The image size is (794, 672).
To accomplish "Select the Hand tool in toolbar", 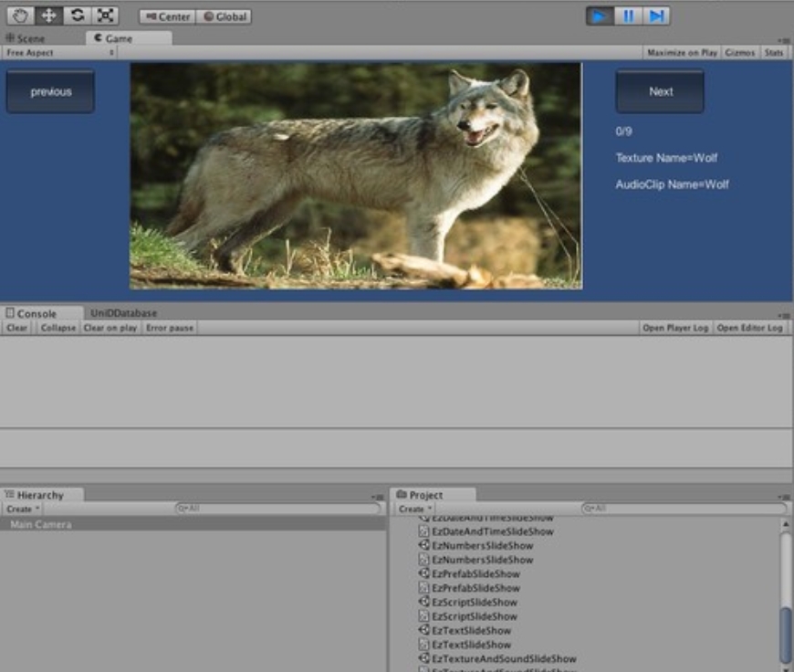I will coord(21,16).
